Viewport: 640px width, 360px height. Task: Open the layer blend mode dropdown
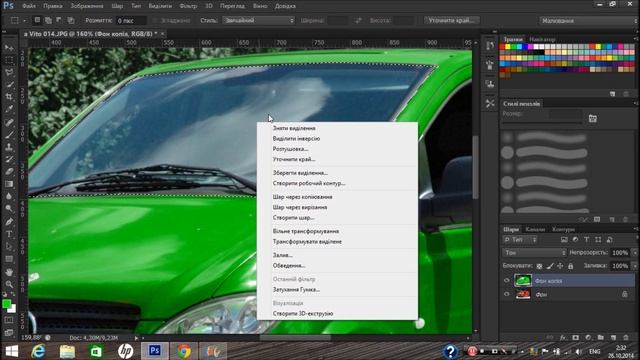click(x=534, y=253)
